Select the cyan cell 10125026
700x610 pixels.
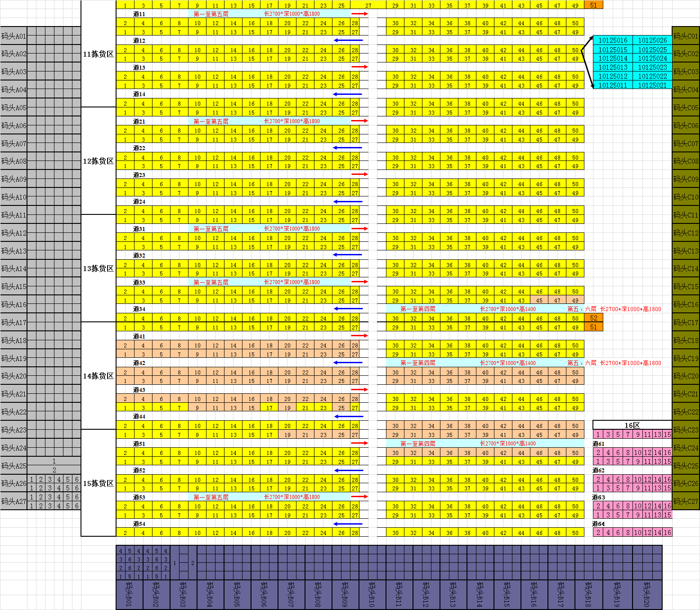652,40
